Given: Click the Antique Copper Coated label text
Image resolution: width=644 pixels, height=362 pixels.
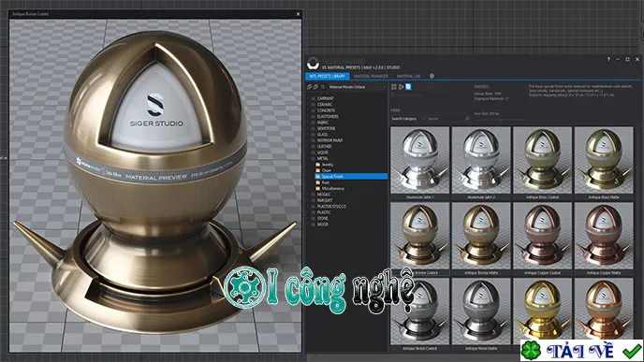Looking at the screenshot, I should [542, 273].
